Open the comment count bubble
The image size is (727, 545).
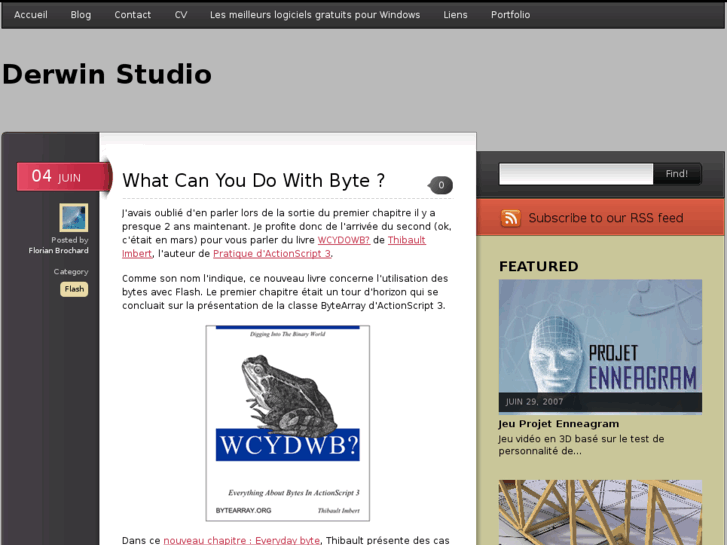point(441,185)
